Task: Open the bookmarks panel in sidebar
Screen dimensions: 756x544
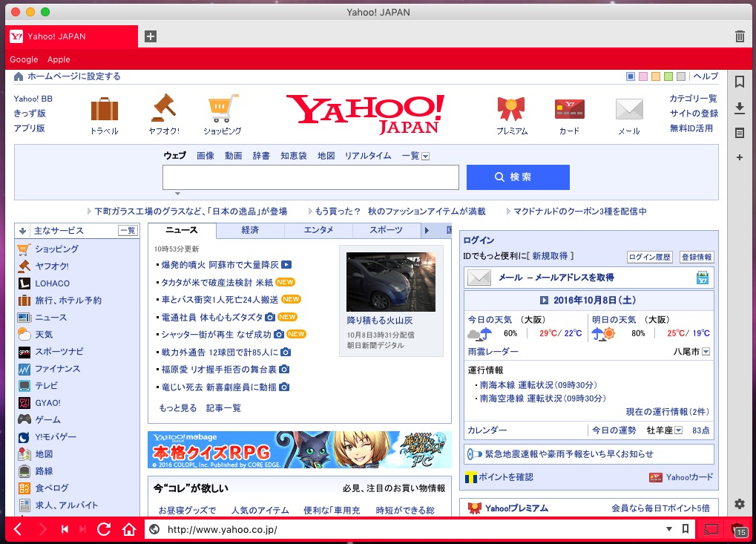Action: coord(740,82)
